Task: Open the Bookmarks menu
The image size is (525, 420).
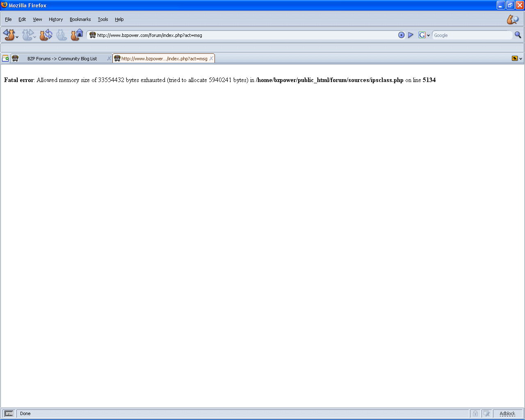Action: click(x=80, y=19)
